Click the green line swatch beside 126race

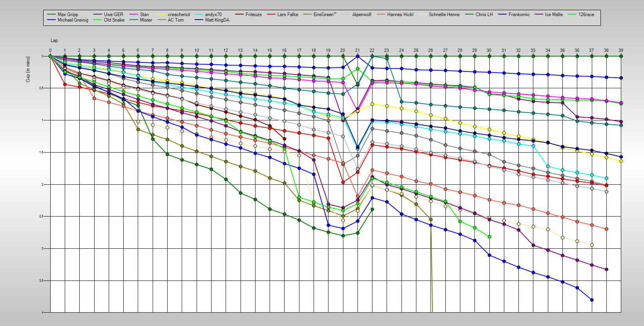point(572,15)
